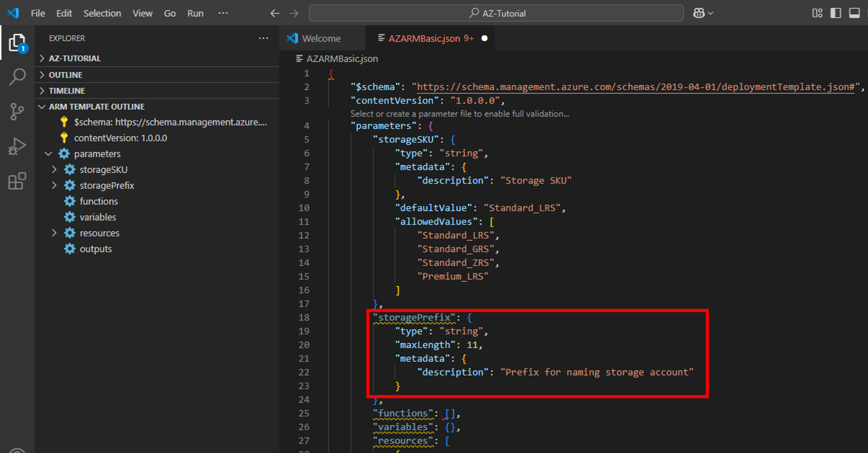This screenshot has height=453, width=868.
Task: Switch to the Welcome tab
Action: [321, 38]
